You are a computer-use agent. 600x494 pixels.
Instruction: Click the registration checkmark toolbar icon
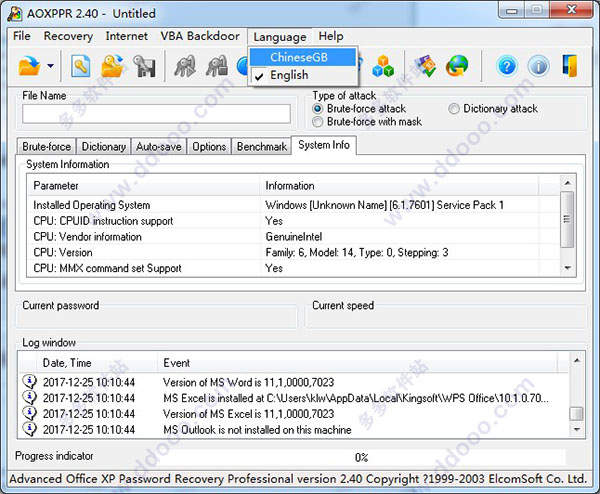426,66
